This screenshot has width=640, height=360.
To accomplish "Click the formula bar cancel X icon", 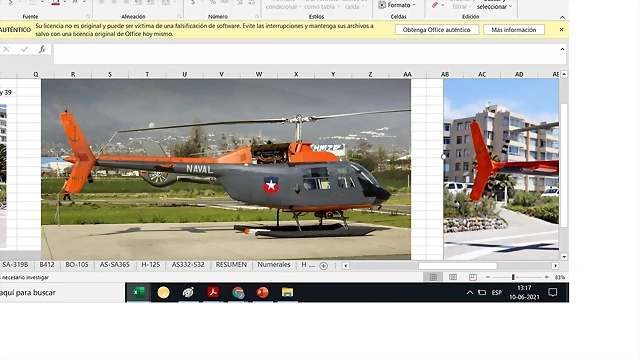I will tap(6, 49).
